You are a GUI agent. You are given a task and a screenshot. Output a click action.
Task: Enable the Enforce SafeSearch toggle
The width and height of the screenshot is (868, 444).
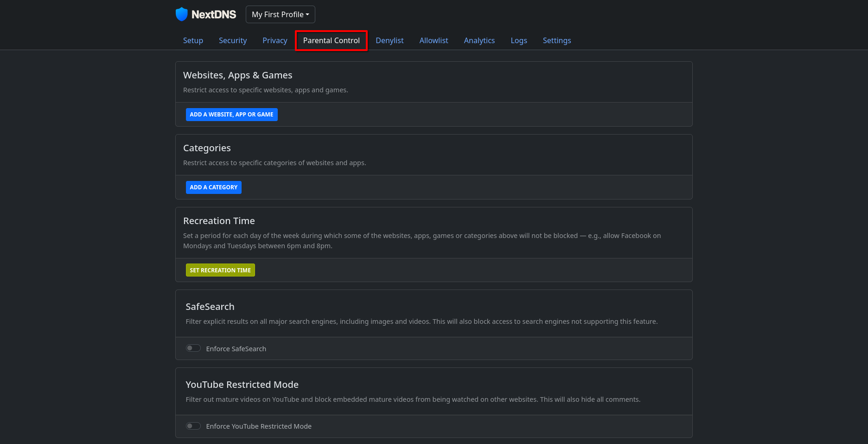coord(193,348)
